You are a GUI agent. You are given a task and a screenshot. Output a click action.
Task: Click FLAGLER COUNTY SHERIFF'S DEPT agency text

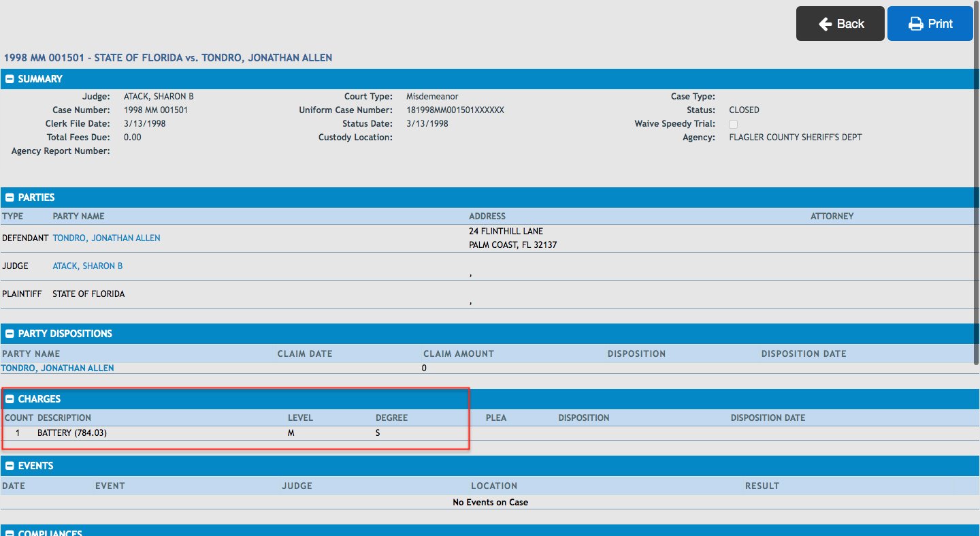tap(796, 138)
